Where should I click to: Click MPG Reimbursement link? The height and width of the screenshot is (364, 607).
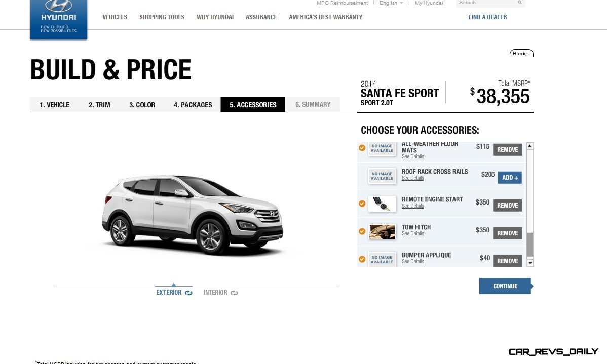342,3
